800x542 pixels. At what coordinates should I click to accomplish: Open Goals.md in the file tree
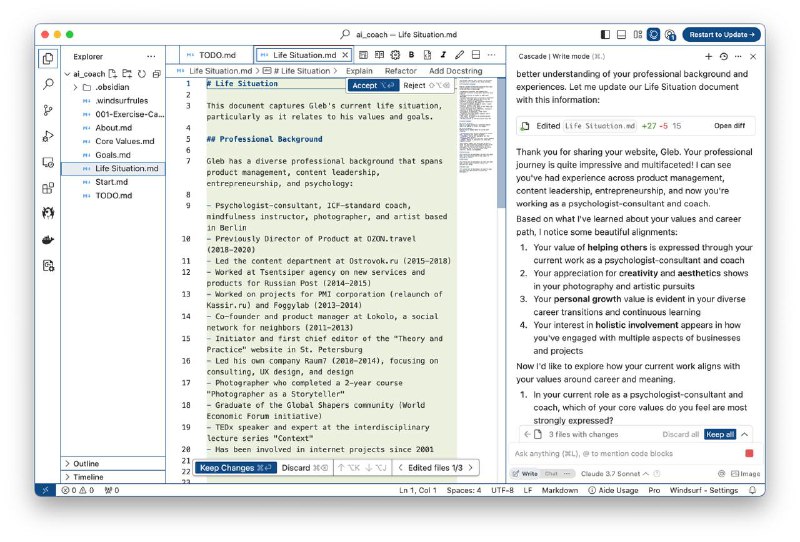pos(113,155)
